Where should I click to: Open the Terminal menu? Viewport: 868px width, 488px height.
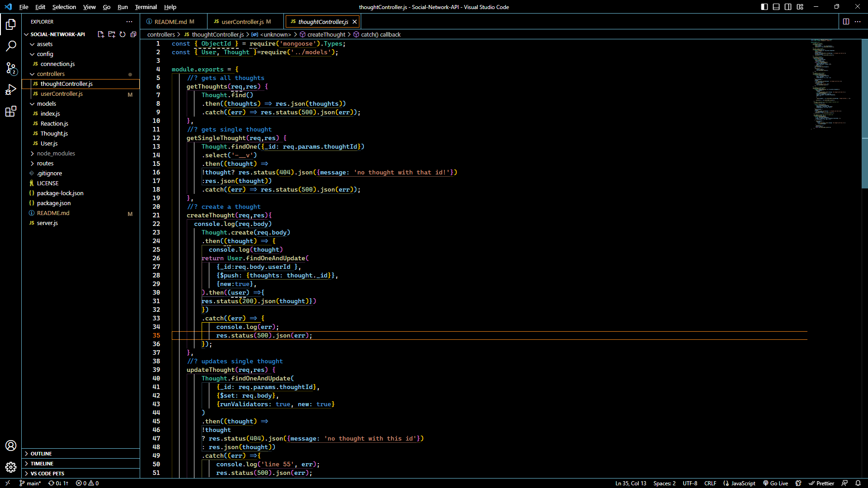pos(146,7)
